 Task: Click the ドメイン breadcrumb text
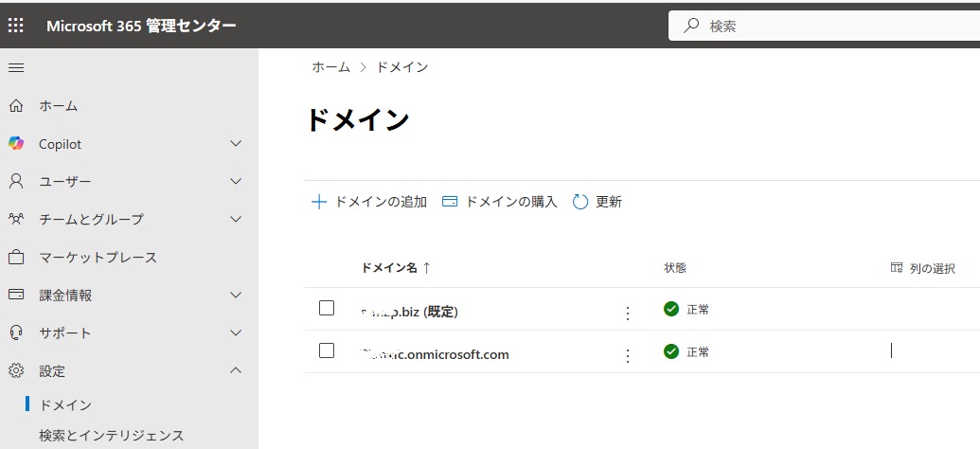[401, 67]
